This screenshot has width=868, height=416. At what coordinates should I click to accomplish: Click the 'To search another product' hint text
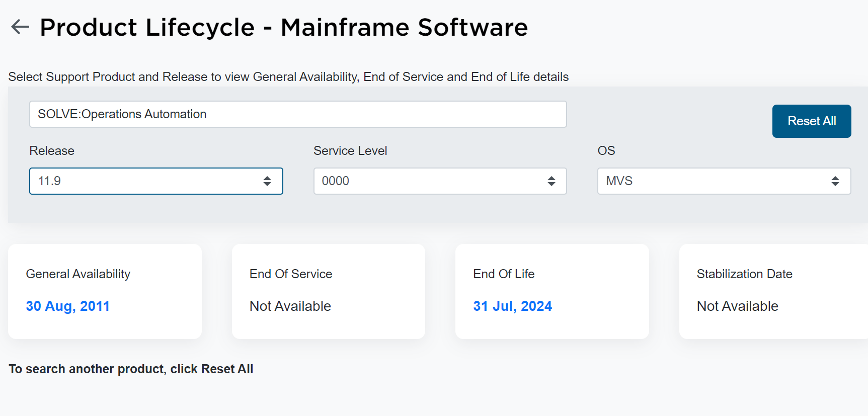pos(131,369)
